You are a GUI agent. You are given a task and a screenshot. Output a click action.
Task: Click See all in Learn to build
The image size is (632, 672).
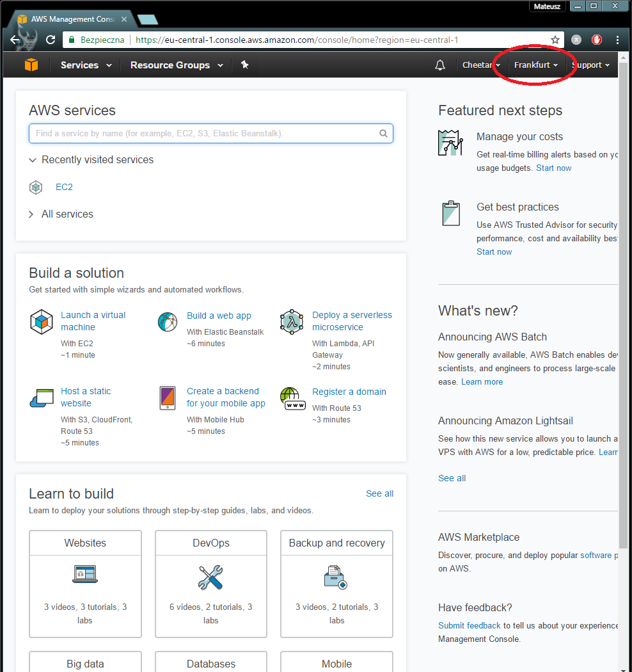(379, 493)
